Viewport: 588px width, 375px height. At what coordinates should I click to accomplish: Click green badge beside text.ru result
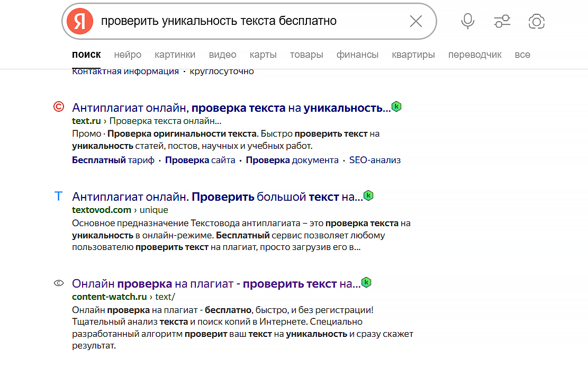tap(396, 106)
